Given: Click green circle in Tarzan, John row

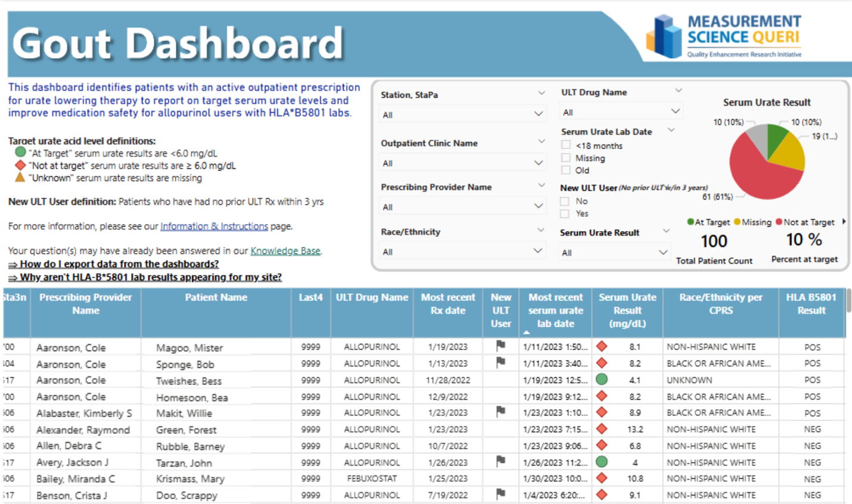Looking at the screenshot, I should (x=602, y=461).
